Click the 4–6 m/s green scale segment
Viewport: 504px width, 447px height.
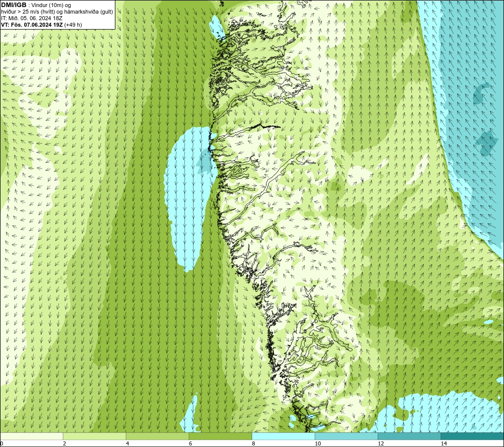pos(157,436)
